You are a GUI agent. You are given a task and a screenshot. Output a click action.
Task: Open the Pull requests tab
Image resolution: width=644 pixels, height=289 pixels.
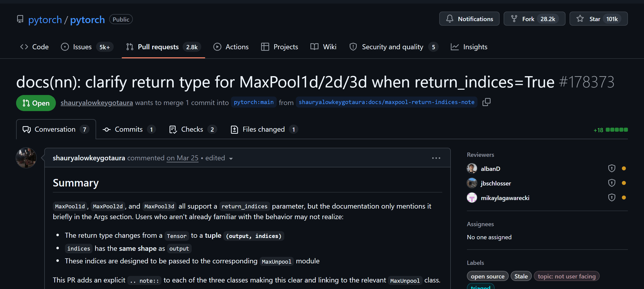163,47
